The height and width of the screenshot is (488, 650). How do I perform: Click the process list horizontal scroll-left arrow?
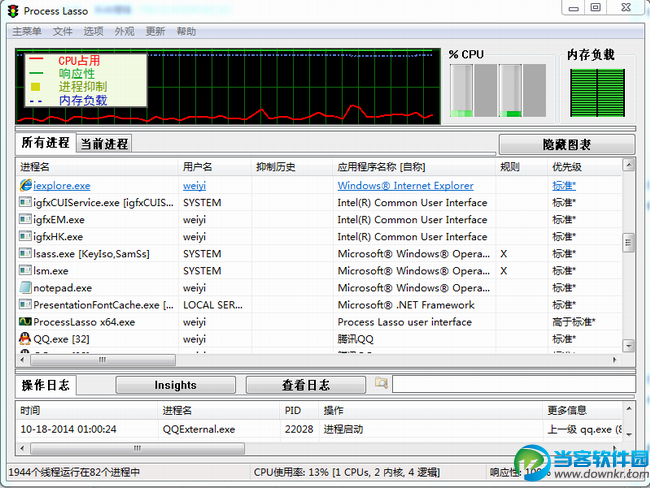point(22,360)
